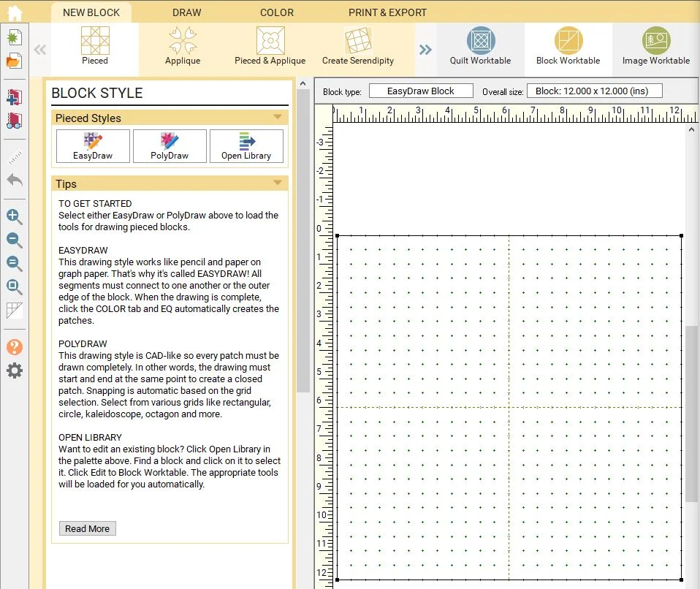
Task: Click the center of the block grid
Action: (509, 407)
